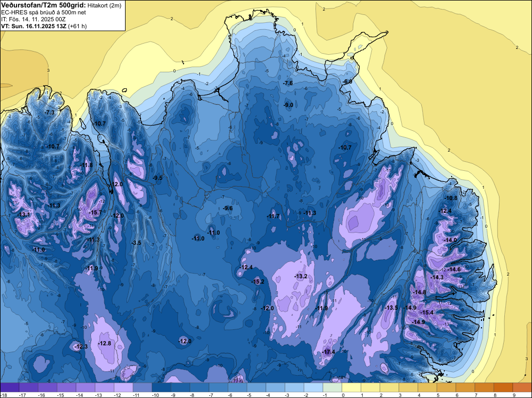Screen dimensions: 532x398
Task: Click the -13.1 temperature label
Action: [x=24, y=214]
